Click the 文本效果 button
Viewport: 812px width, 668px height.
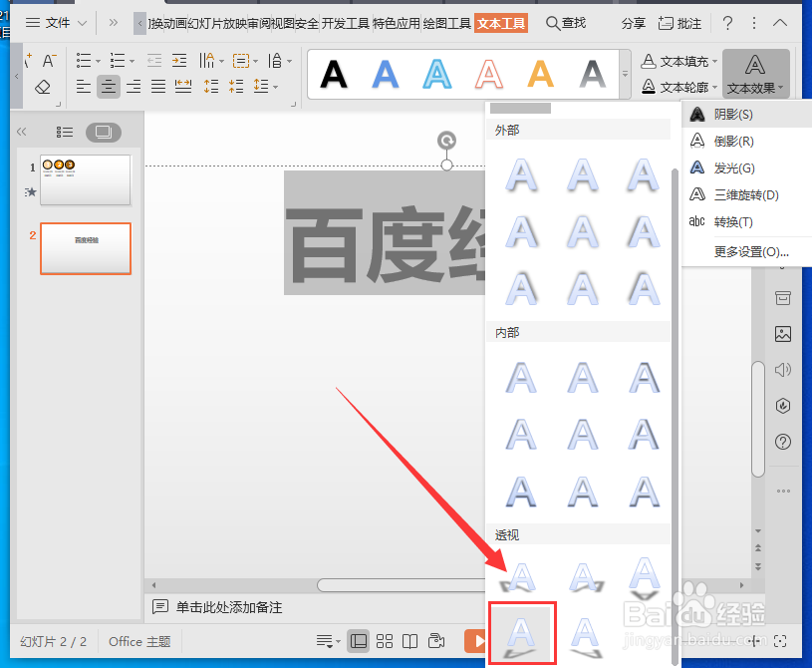755,74
